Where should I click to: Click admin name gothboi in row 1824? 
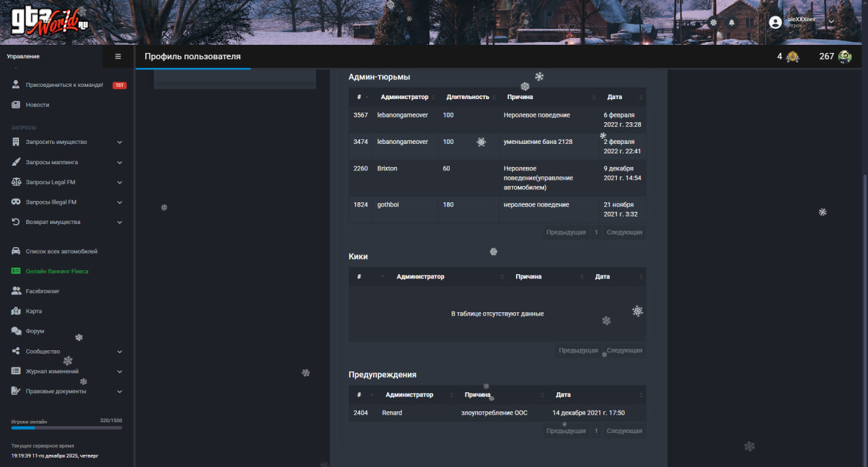(x=388, y=204)
